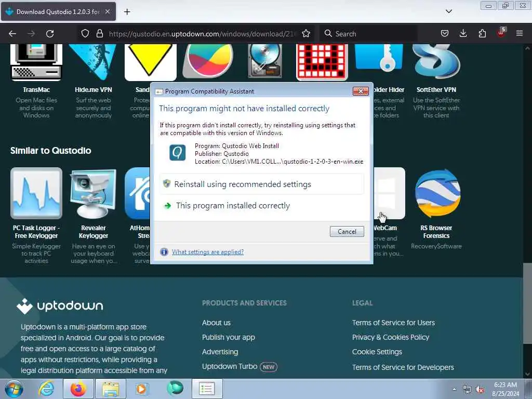Open tracking protection shield icon
The width and height of the screenshot is (532, 399).
[85, 34]
